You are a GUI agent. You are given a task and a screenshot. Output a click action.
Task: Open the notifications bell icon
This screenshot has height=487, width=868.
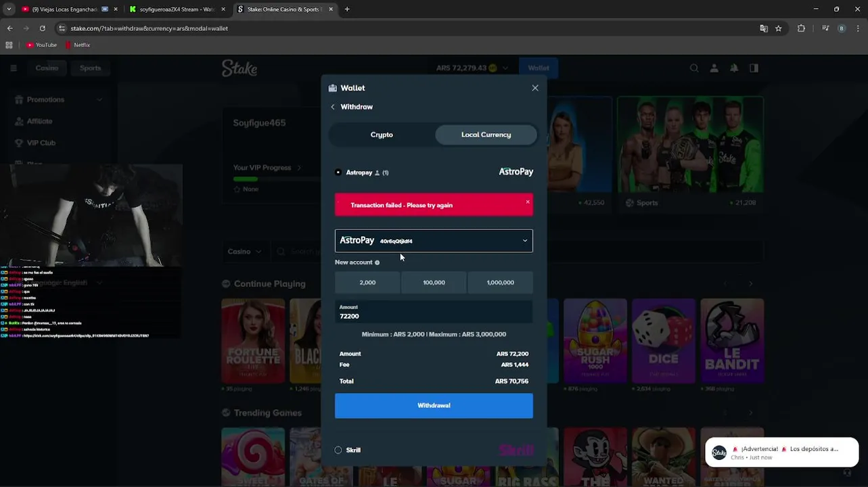(x=734, y=68)
